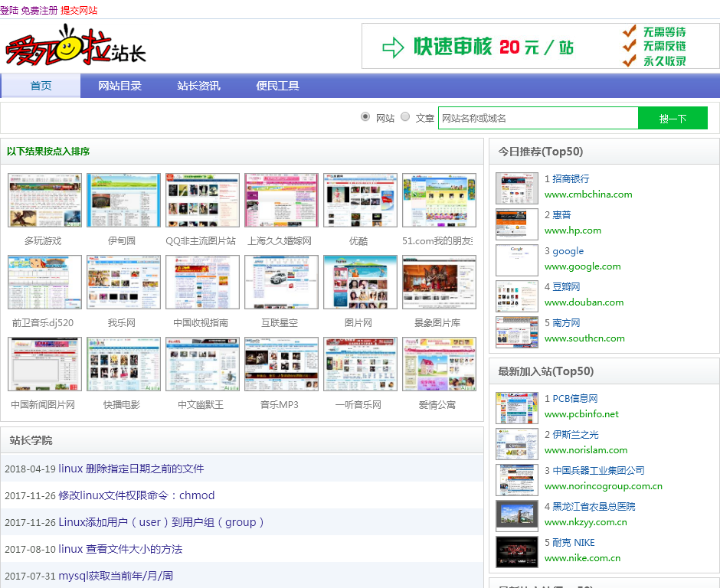Image resolution: width=720 pixels, height=588 pixels.
Task: Click the green 搜一下 search button
Action: tap(673, 119)
